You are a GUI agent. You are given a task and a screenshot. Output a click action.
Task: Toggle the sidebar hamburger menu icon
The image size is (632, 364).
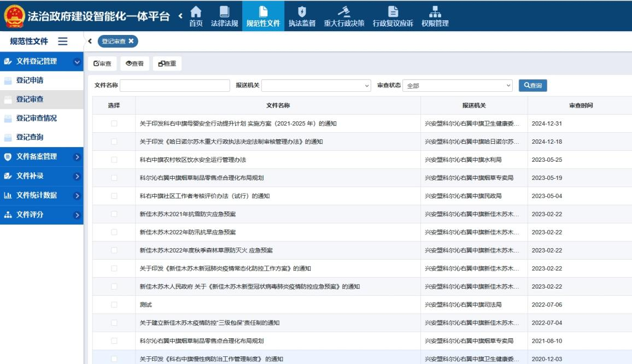tap(63, 42)
